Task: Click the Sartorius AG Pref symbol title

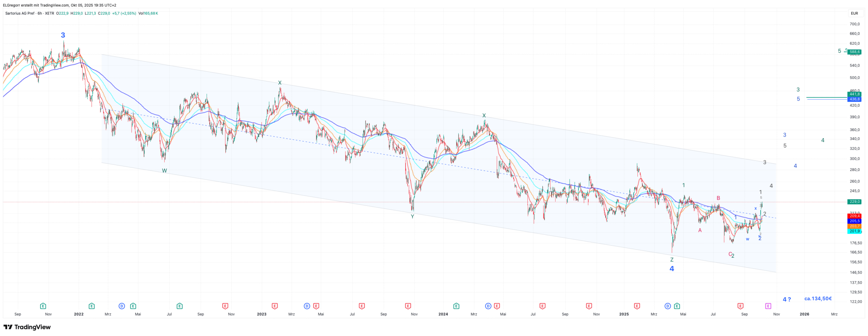Action: point(20,14)
